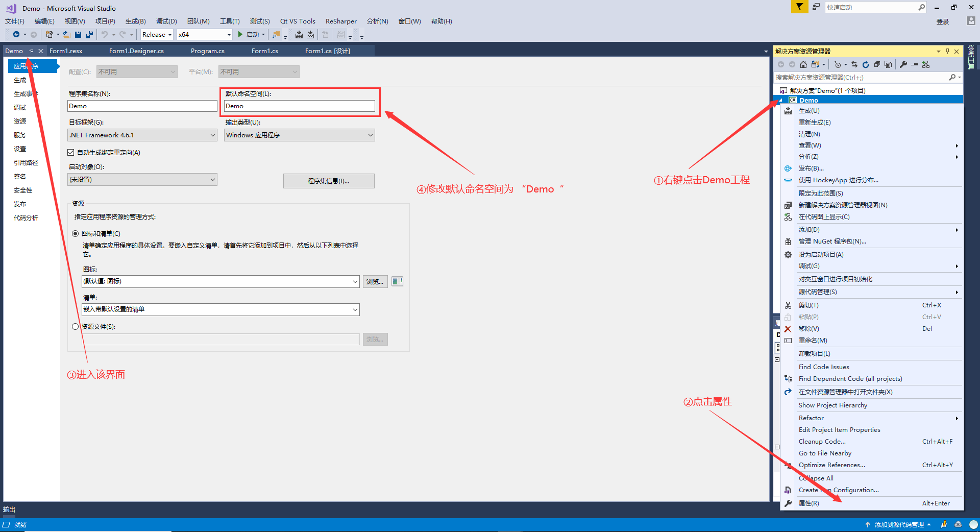This screenshot has height=532, width=980.
Task: Click the Navigate Backward toolbar arrow
Action: pyautogui.click(x=16, y=35)
